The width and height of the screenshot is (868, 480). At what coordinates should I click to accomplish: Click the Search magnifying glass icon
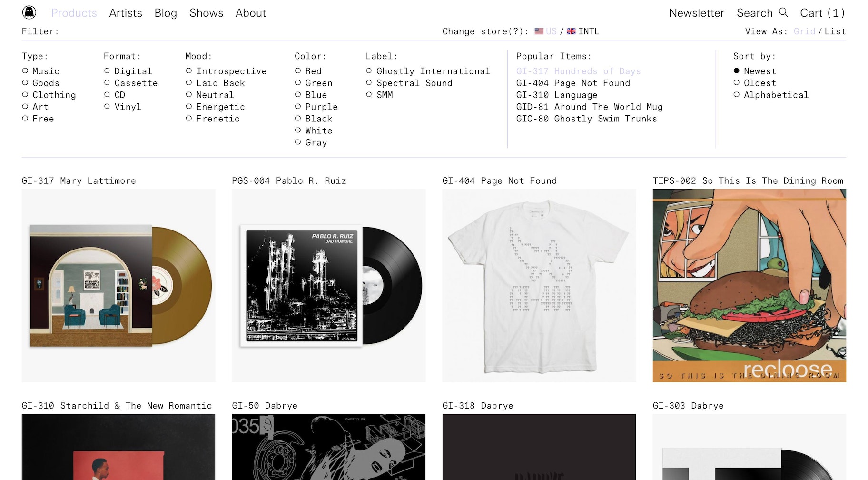tap(783, 12)
